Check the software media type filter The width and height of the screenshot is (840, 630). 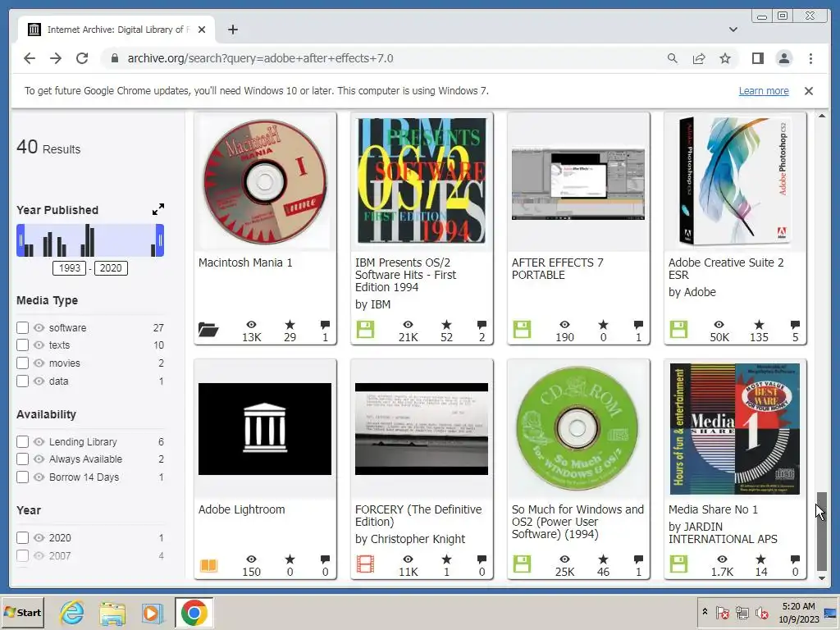pyautogui.click(x=22, y=328)
